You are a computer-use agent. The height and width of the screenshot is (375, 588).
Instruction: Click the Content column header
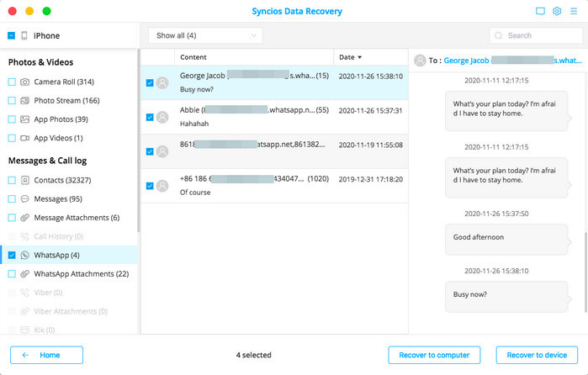[254, 57]
